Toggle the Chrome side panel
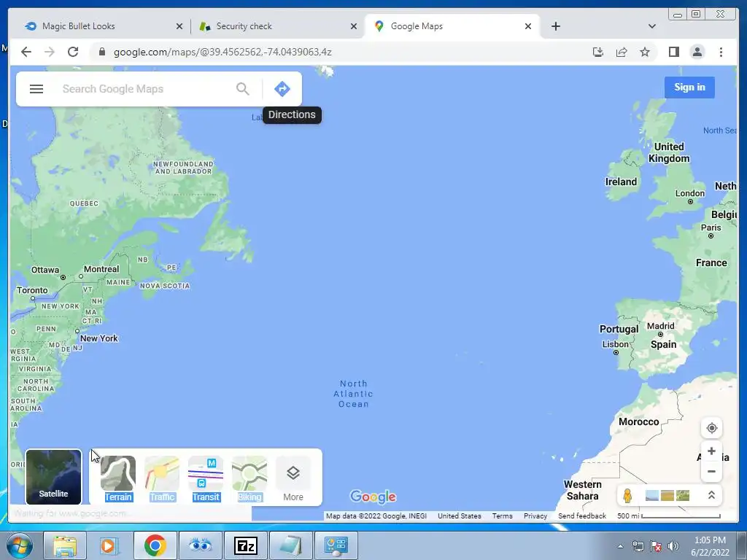 tap(673, 52)
